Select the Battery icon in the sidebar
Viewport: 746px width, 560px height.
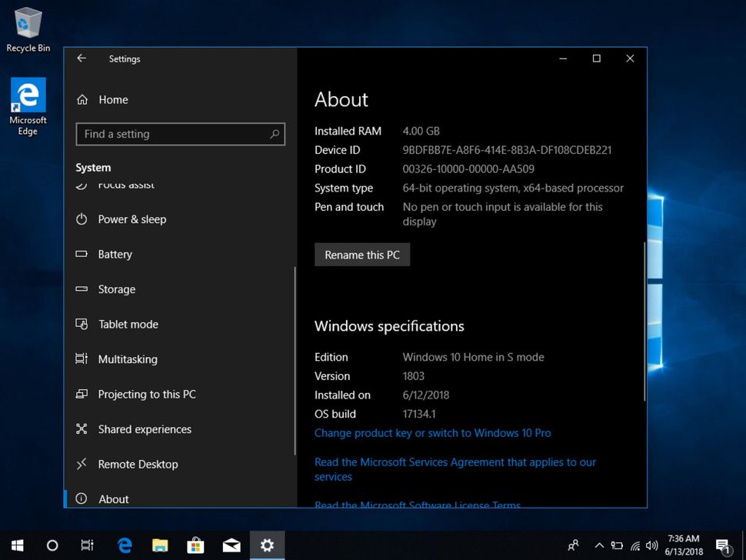click(x=82, y=254)
